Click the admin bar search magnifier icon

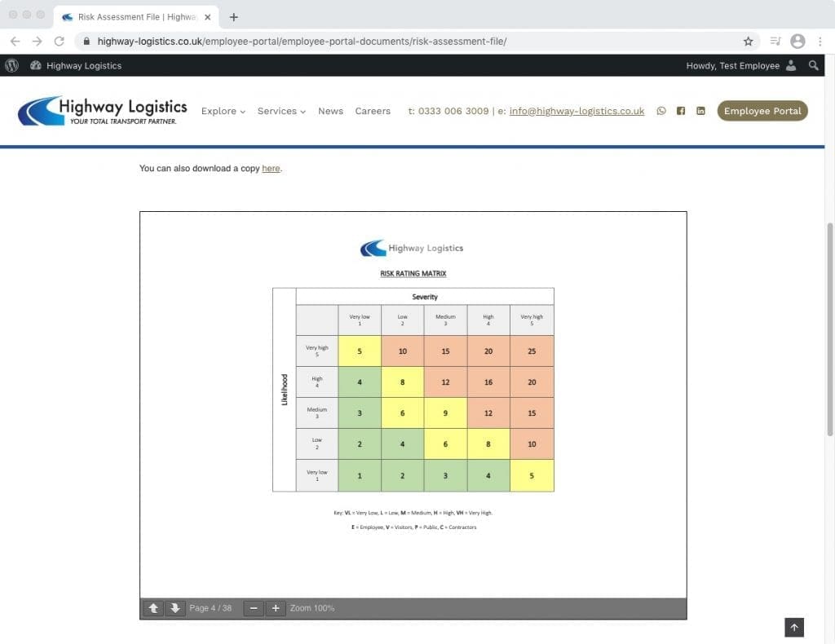pos(814,66)
